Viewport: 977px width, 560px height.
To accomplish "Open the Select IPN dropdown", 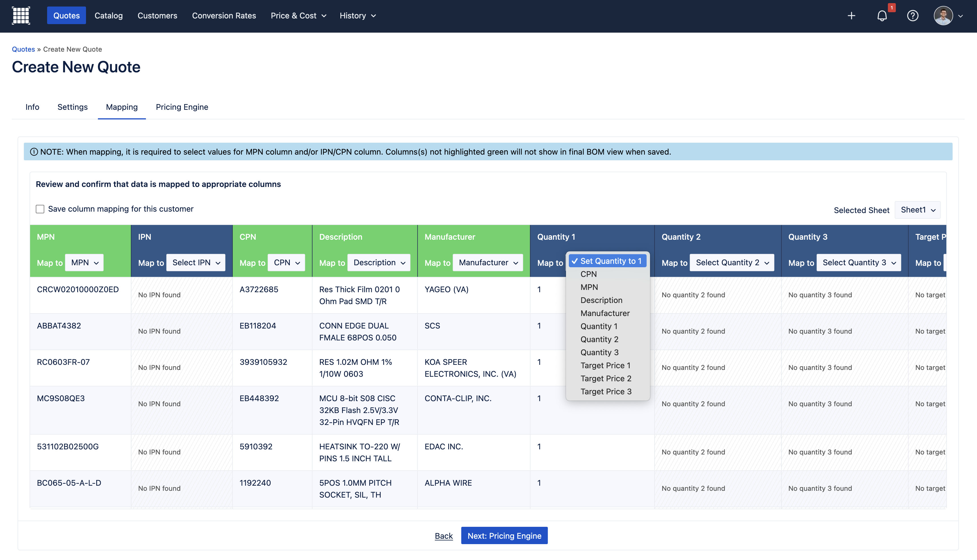I will click(x=196, y=263).
